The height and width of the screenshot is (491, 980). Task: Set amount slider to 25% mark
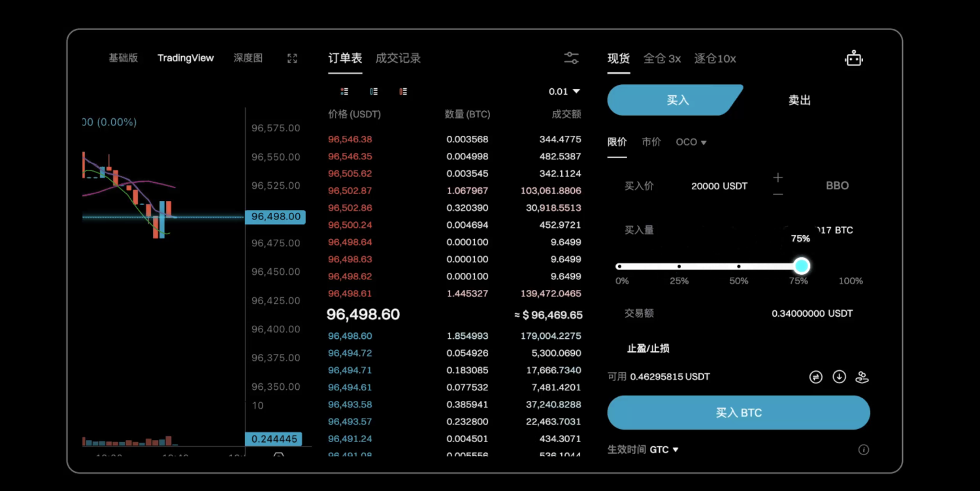click(679, 266)
